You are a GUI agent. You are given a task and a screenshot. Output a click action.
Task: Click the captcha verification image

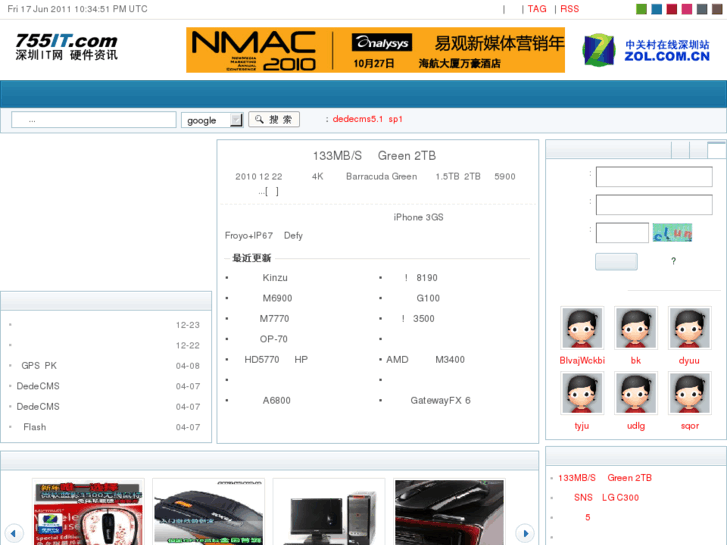[672, 233]
